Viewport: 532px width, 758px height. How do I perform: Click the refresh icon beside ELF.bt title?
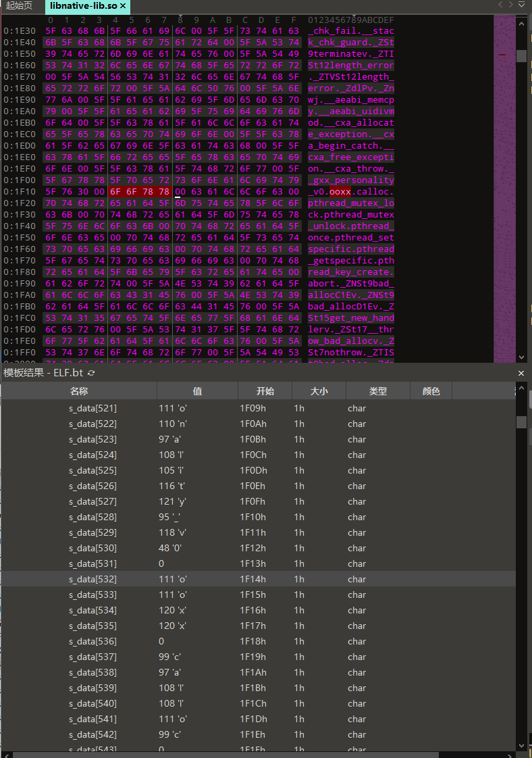pos(91,373)
